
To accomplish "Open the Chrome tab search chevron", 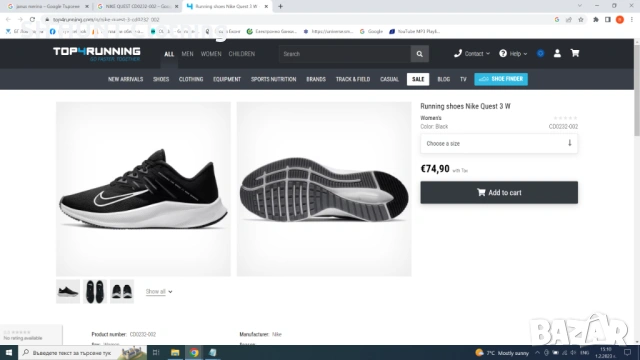I will (x=580, y=6).
